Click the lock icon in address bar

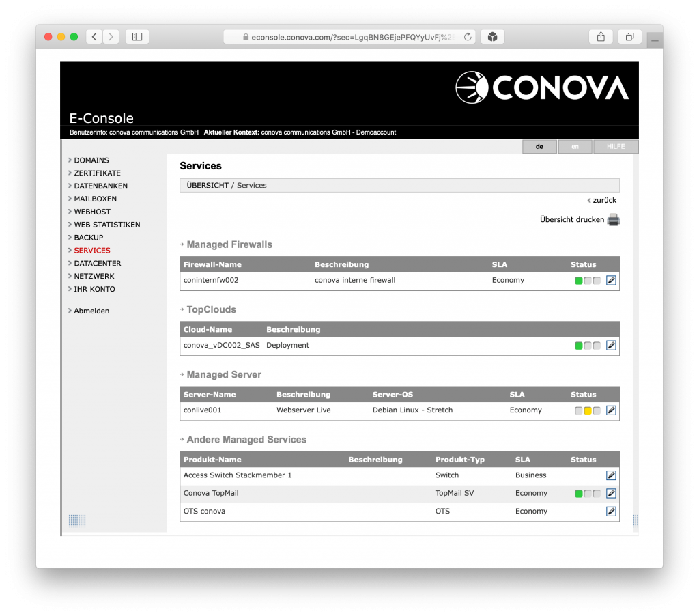pyautogui.click(x=246, y=37)
